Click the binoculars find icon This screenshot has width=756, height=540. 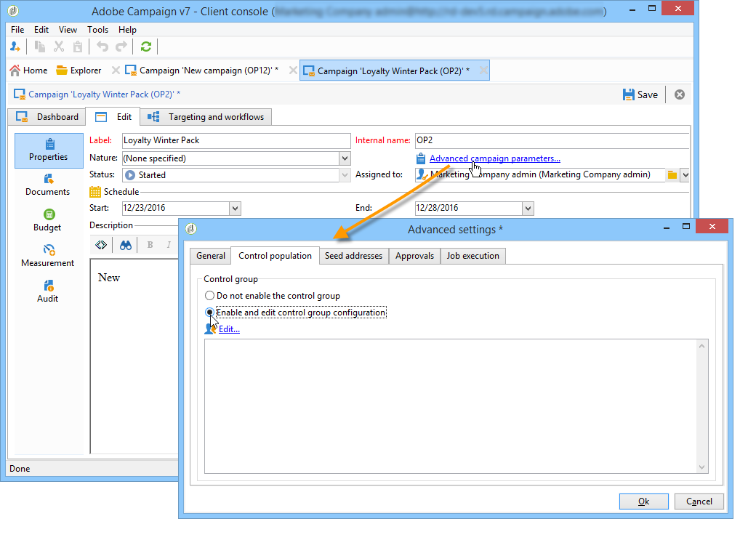pos(125,245)
